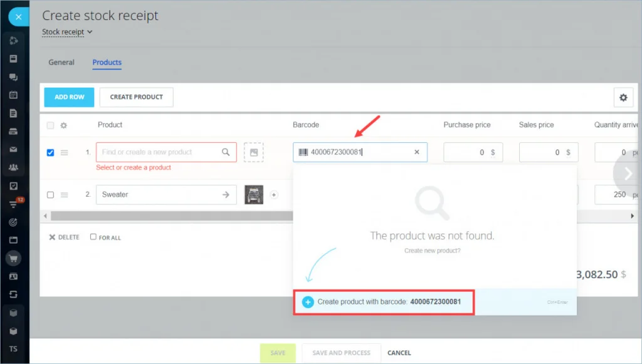Open the table settings gear icon
This screenshot has height=364, width=642.
tap(623, 97)
